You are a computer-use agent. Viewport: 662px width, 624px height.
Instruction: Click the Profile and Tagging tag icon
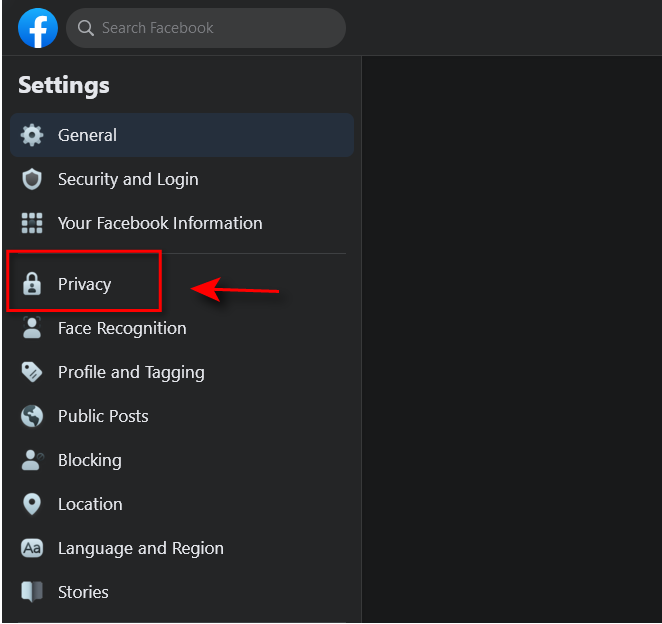(32, 372)
